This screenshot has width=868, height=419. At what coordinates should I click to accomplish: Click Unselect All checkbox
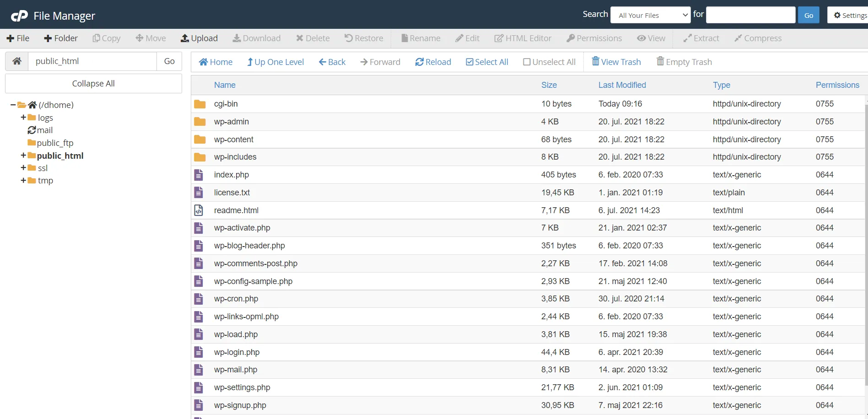[x=550, y=62]
